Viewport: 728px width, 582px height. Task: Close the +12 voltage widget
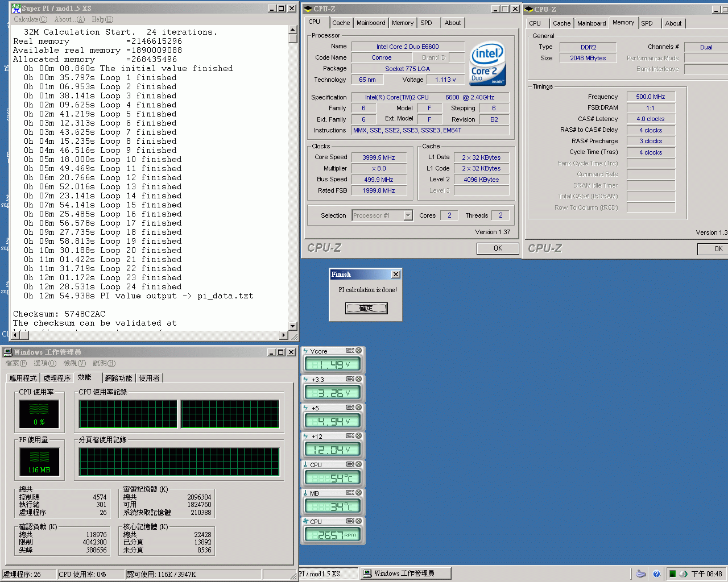359,436
